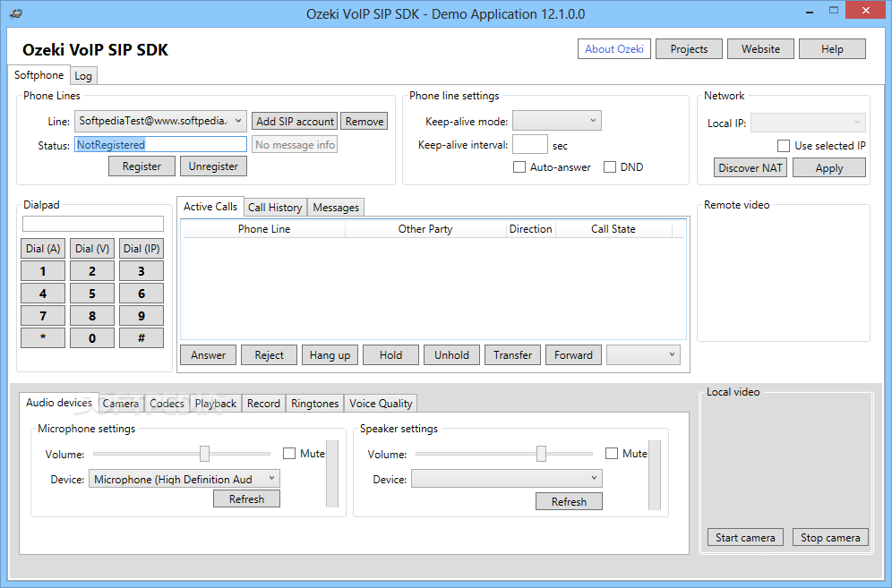Click the Phone Line column header
The height and width of the screenshot is (588, 892).
click(x=264, y=228)
